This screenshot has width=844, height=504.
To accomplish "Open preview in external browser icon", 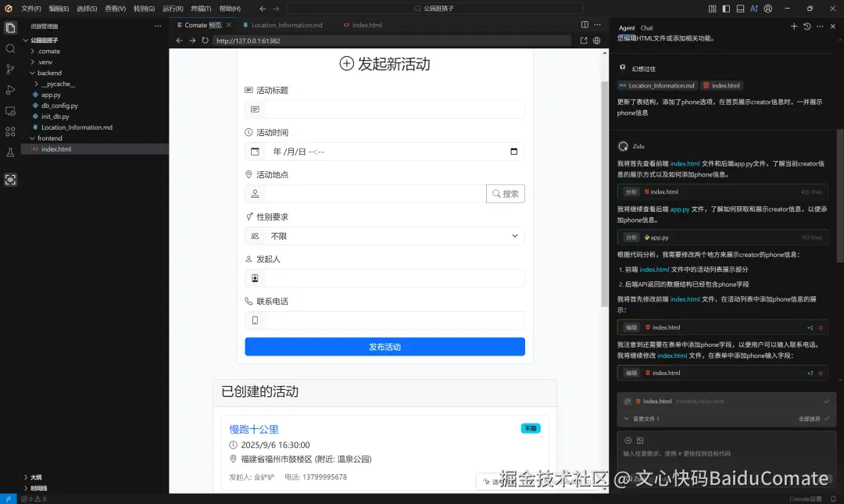I will click(584, 41).
